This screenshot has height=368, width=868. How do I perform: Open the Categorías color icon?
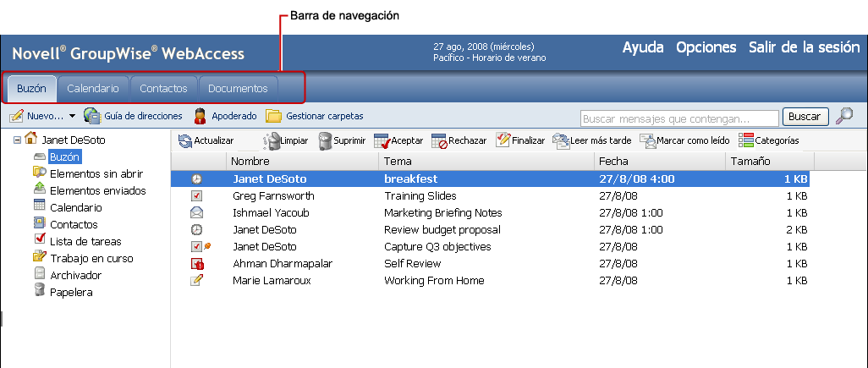click(x=746, y=140)
